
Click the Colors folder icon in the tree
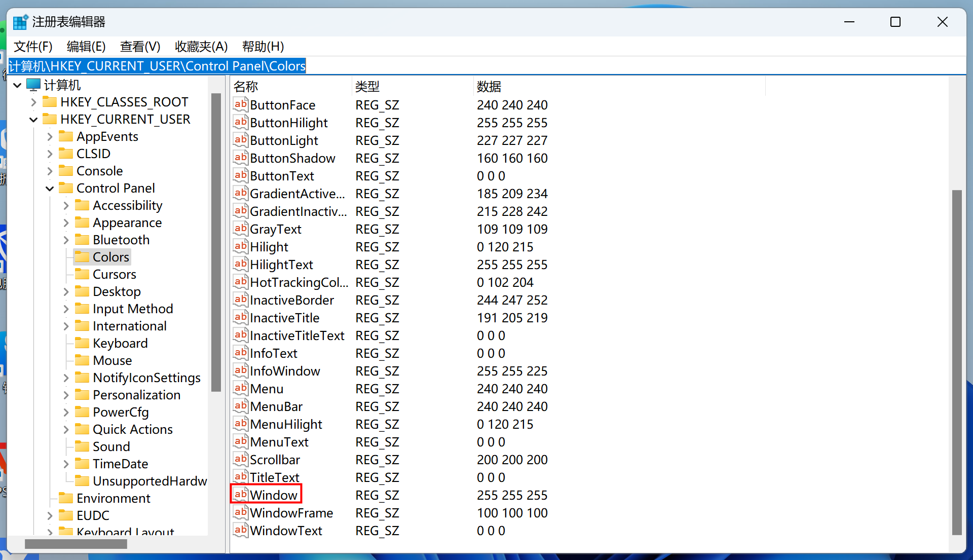pyautogui.click(x=82, y=257)
